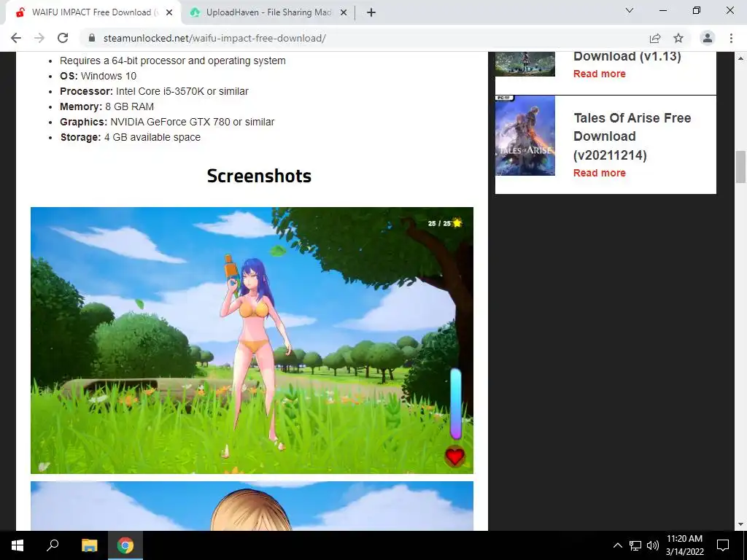747x560 pixels.
Task: Click the Graphics GTX 780 requirement line
Action: (167, 122)
